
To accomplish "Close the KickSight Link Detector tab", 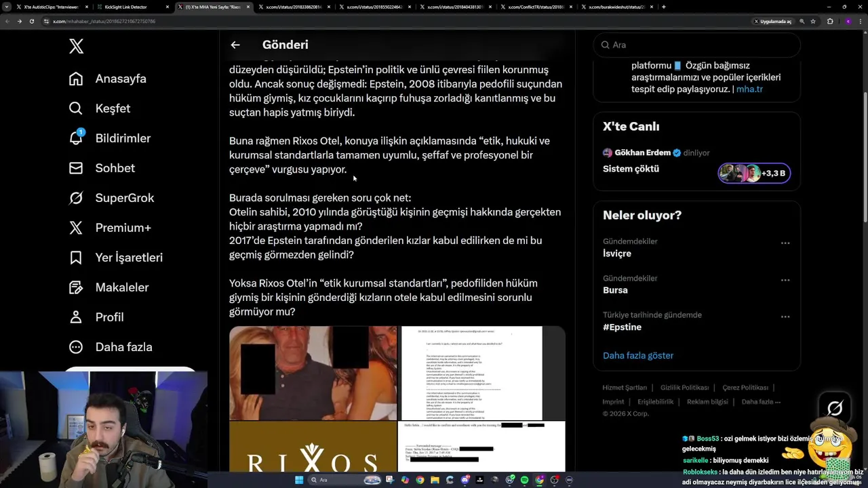I will [x=167, y=7].
